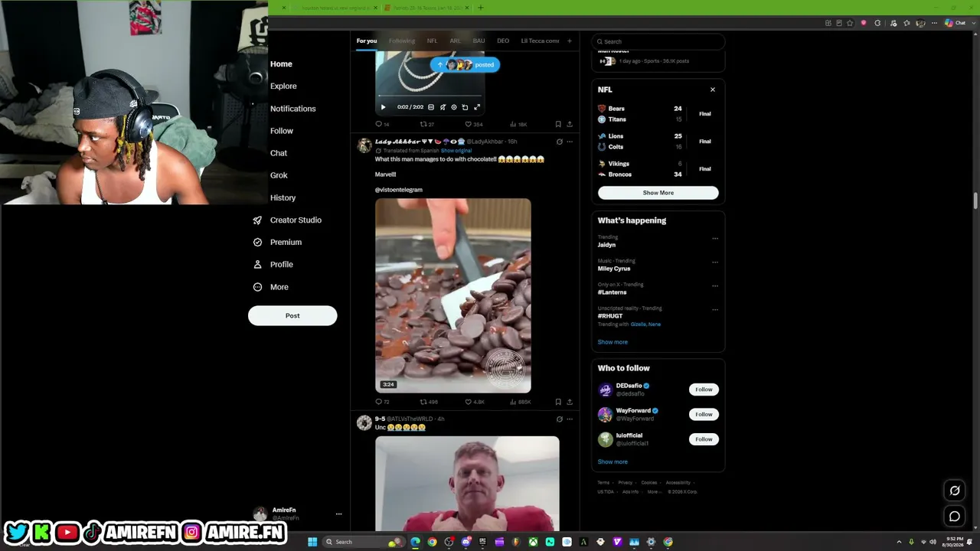Image resolution: width=980 pixels, height=551 pixels.
Task: Show more trends under What's happening
Action: (612, 342)
